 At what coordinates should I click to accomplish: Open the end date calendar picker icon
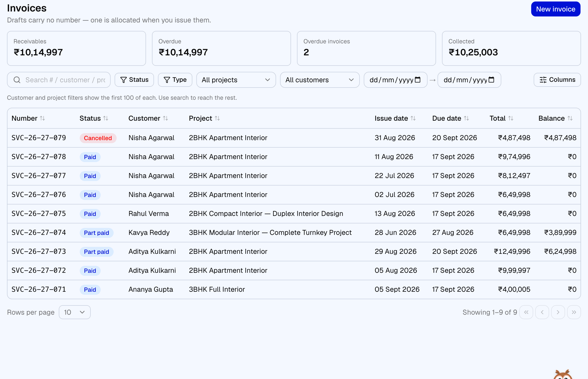pos(492,80)
